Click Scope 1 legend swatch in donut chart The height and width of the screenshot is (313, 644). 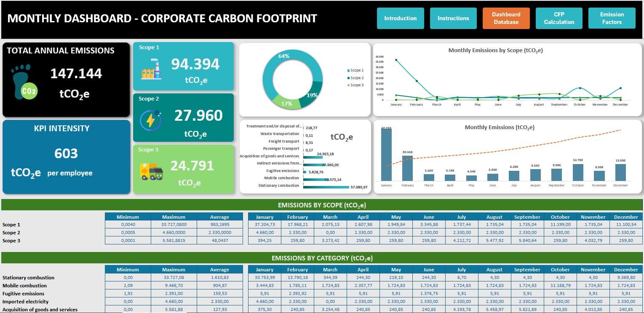tap(348, 71)
